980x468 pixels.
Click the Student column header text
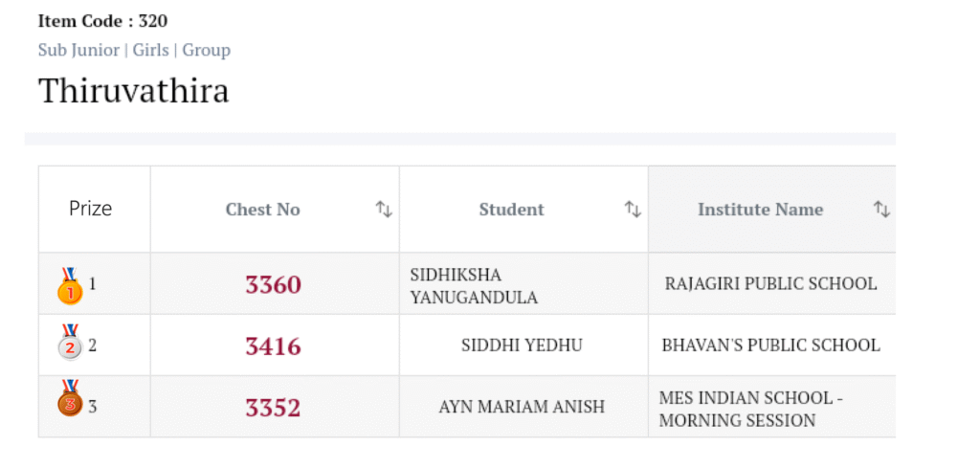click(511, 209)
